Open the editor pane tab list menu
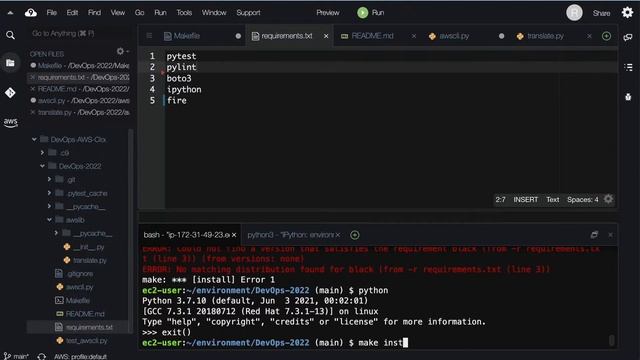 coord(149,36)
